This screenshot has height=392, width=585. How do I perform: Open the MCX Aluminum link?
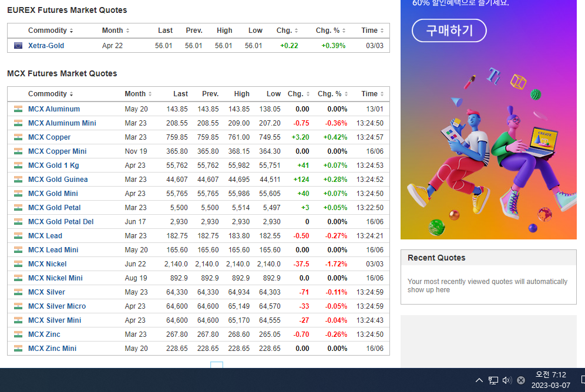pyautogui.click(x=53, y=109)
